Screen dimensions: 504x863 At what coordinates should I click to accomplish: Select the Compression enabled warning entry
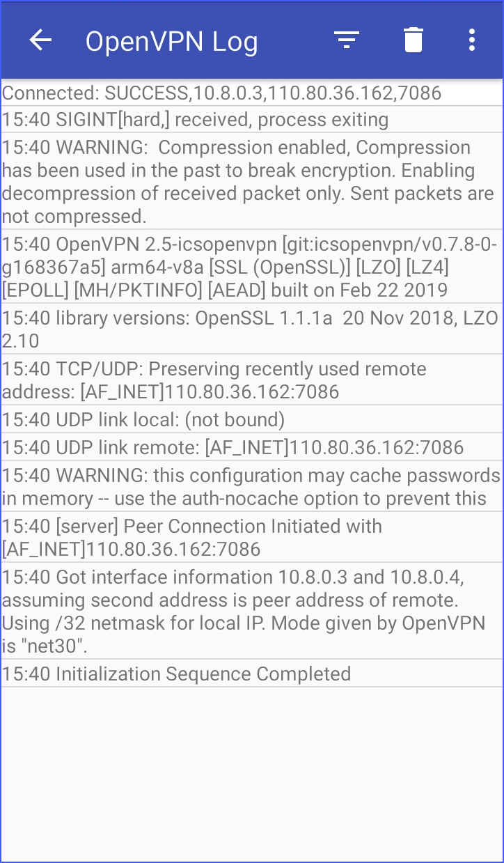tap(247, 182)
